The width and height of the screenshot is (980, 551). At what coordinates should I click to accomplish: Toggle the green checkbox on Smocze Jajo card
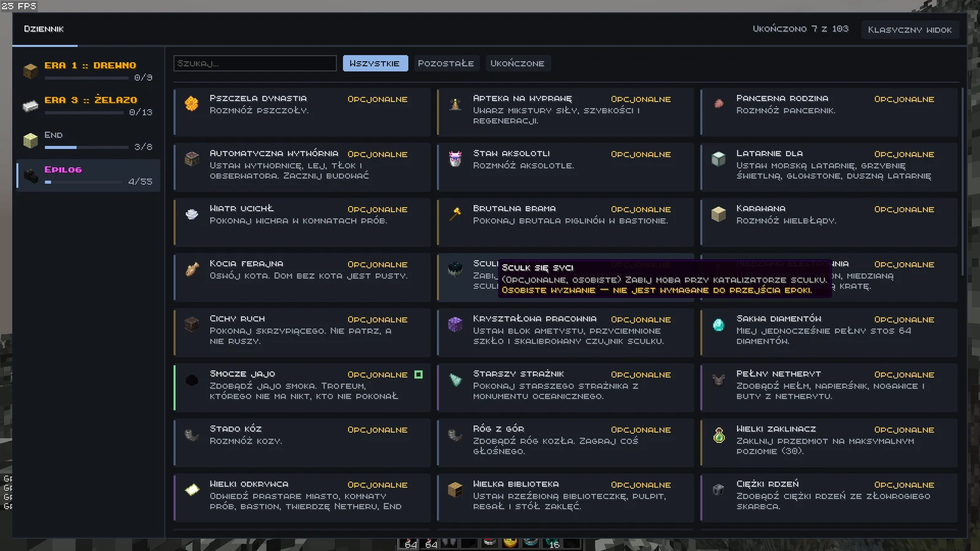pos(418,374)
